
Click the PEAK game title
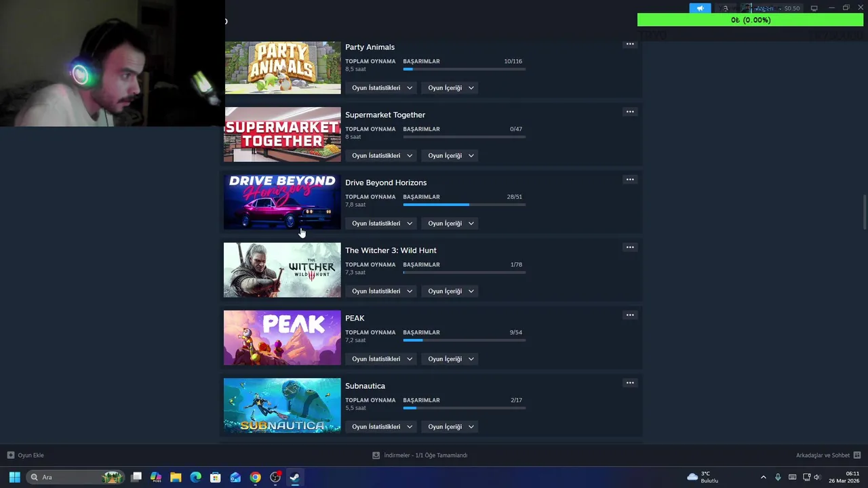tap(355, 318)
